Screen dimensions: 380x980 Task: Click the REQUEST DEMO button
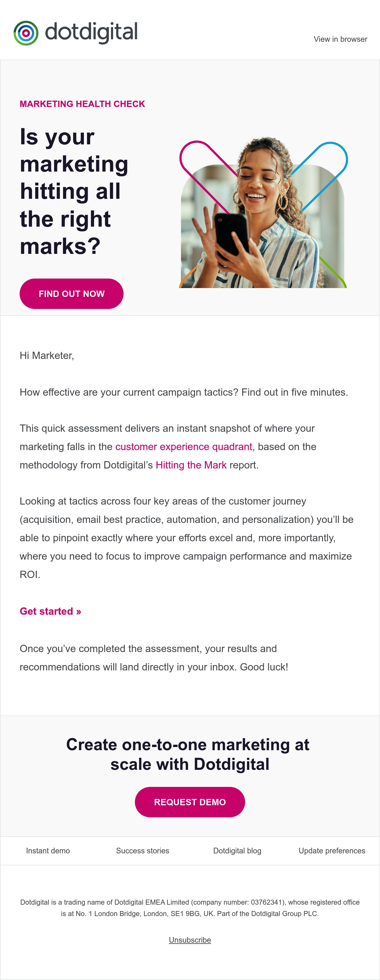pyautogui.click(x=190, y=802)
